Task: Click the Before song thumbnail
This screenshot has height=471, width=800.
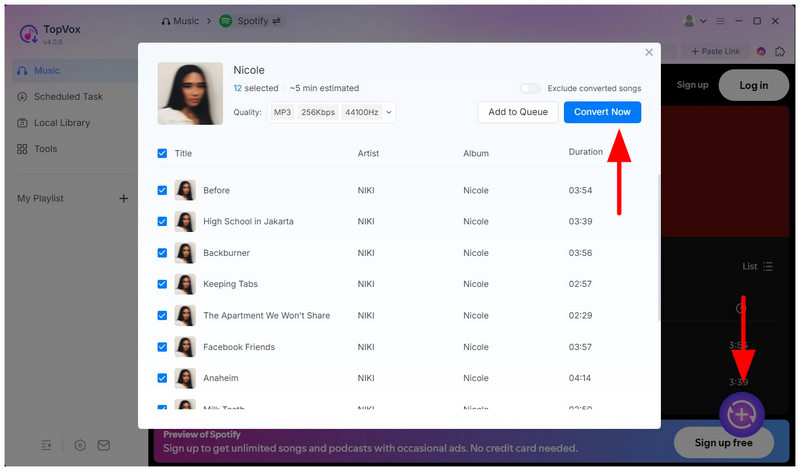Action: (x=185, y=190)
